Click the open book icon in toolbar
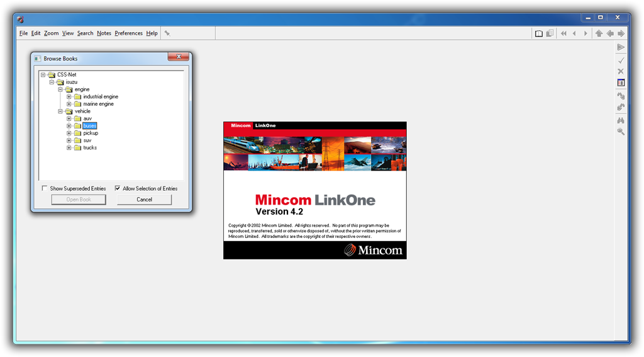644x357 pixels. click(539, 33)
